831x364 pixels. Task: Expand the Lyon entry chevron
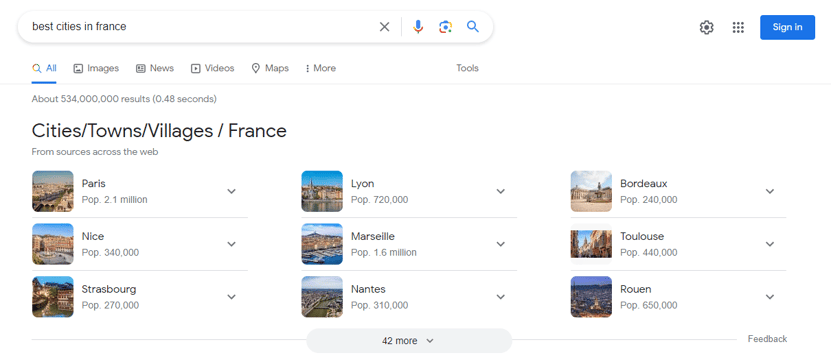(x=501, y=191)
